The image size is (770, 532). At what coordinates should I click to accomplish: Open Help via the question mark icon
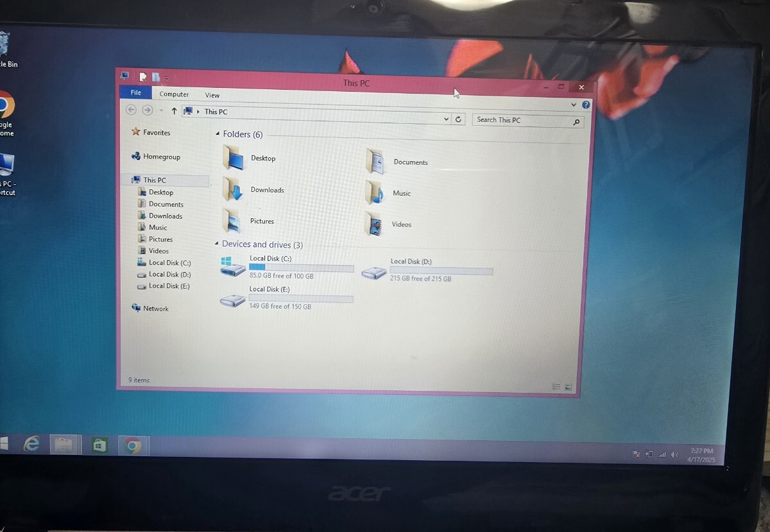(x=586, y=105)
